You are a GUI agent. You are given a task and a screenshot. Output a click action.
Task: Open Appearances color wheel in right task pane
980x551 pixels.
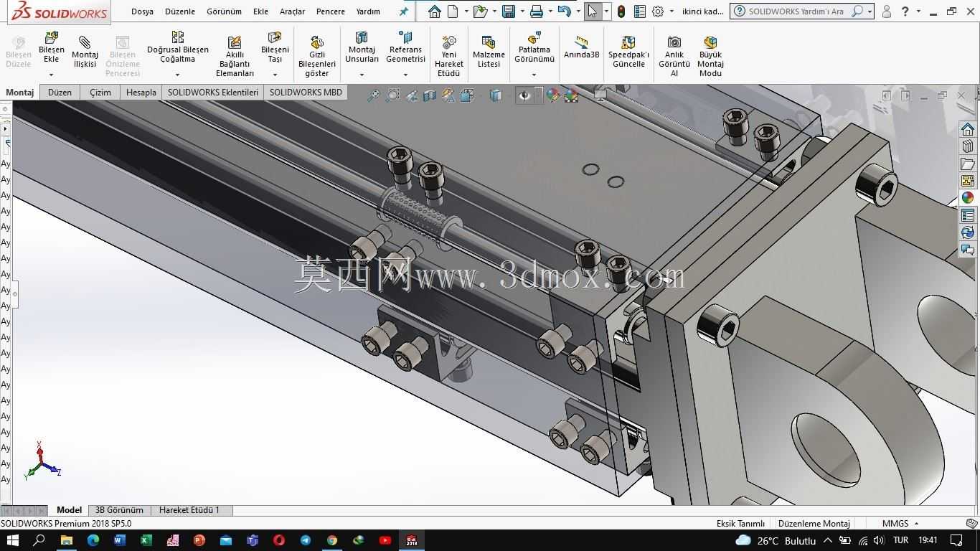click(x=968, y=197)
